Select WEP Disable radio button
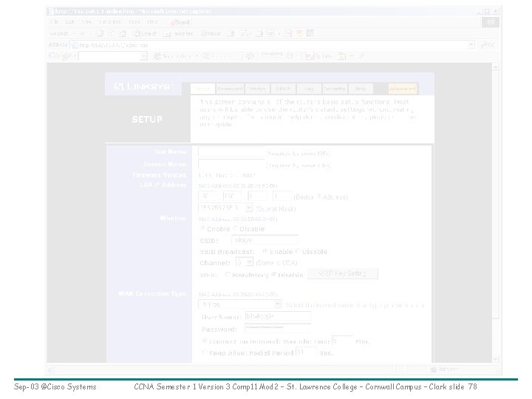 click(x=274, y=274)
